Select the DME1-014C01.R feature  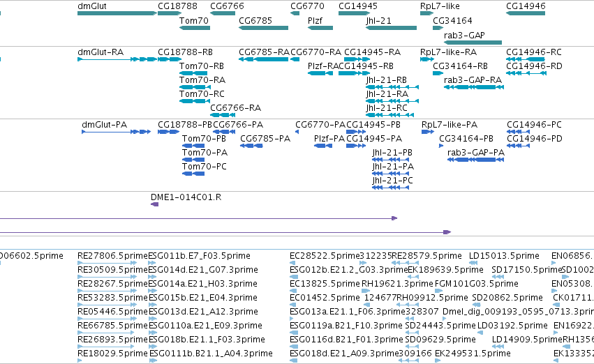click(x=154, y=204)
